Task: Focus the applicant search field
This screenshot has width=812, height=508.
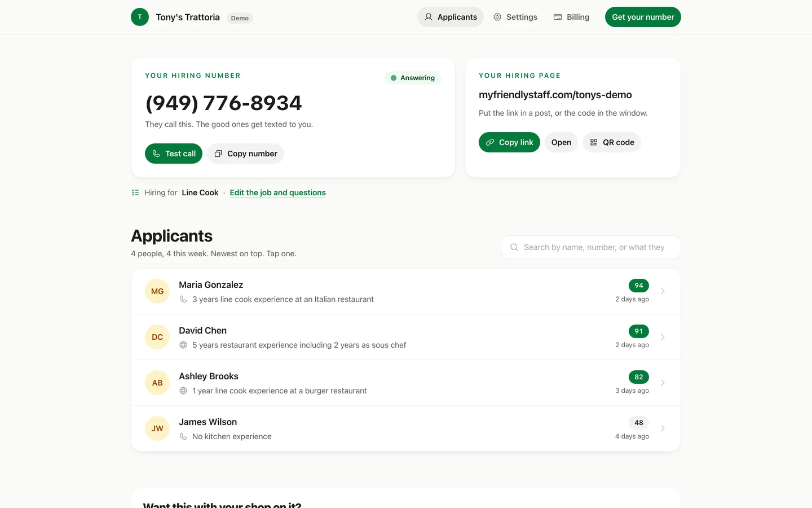Action: pyautogui.click(x=591, y=247)
